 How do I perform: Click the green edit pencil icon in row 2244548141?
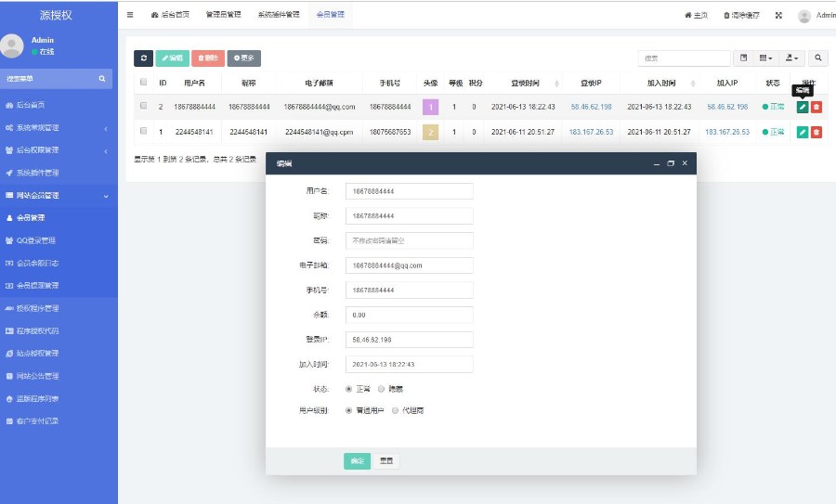click(x=803, y=132)
